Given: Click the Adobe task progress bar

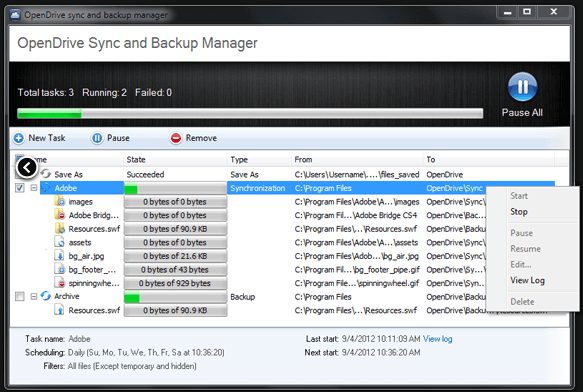Looking at the screenshot, I should point(175,188).
